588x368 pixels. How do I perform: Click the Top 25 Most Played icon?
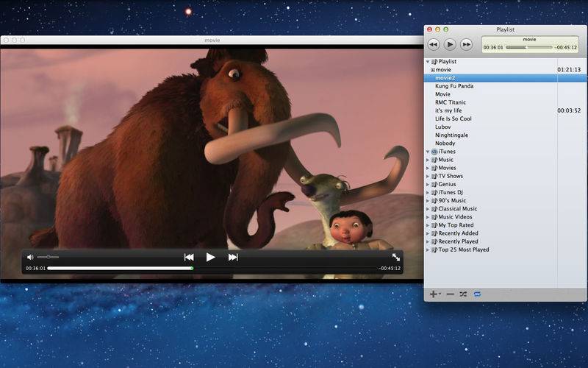(434, 250)
